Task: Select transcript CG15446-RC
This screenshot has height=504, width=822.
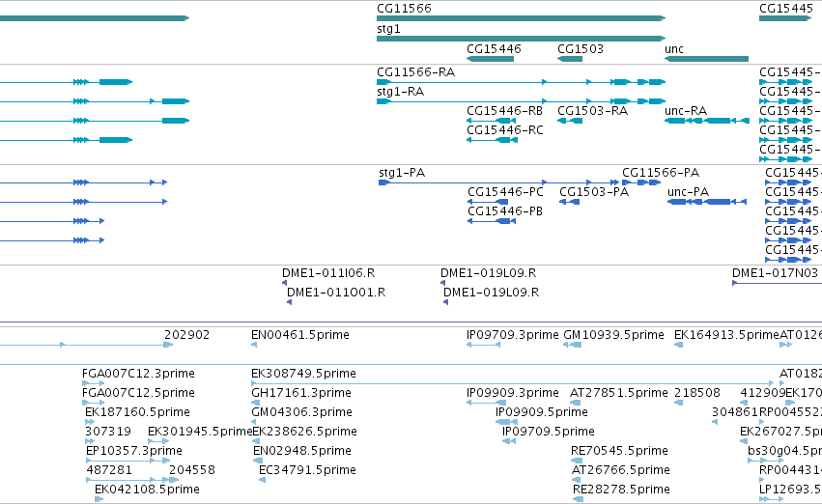Action: coord(492,140)
